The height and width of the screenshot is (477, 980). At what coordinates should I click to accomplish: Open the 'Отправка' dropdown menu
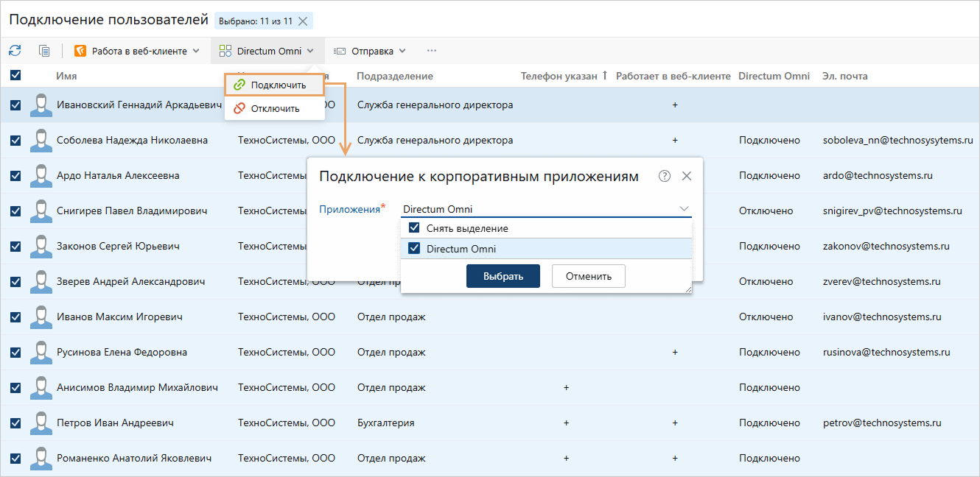(x=370, y=51)
